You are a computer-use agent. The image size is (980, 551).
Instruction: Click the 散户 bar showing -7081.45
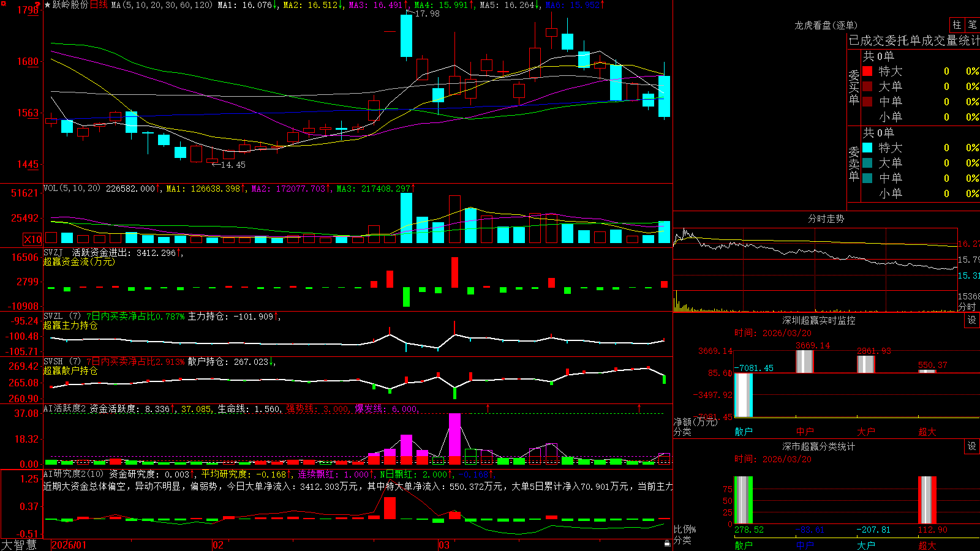(x=744, y=395)
